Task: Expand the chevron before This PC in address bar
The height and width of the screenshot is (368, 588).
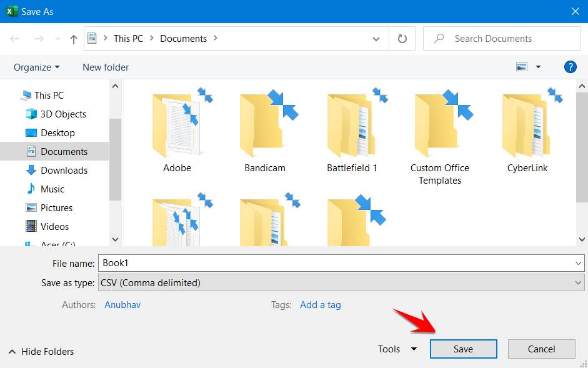Action: click(x=106, y=38)
